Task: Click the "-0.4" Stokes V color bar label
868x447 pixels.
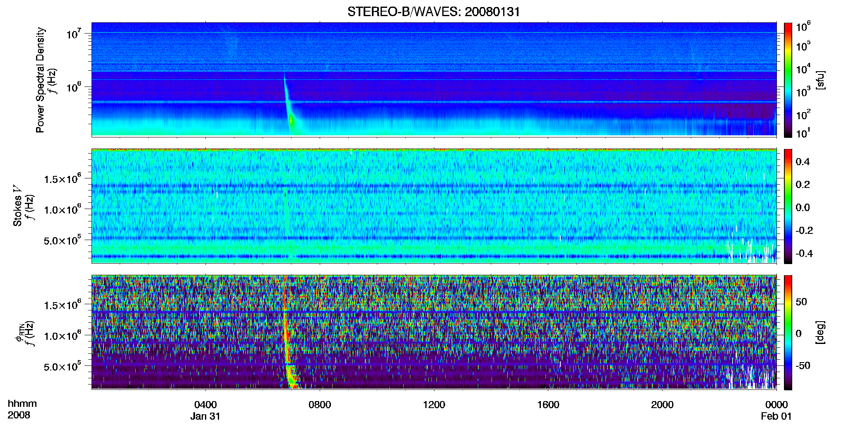Action: [x=804, y=253]
